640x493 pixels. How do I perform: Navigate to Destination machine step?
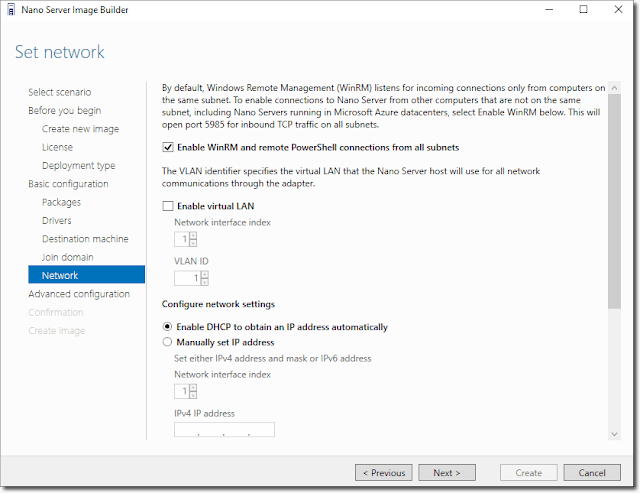click(x=85, y=239)
